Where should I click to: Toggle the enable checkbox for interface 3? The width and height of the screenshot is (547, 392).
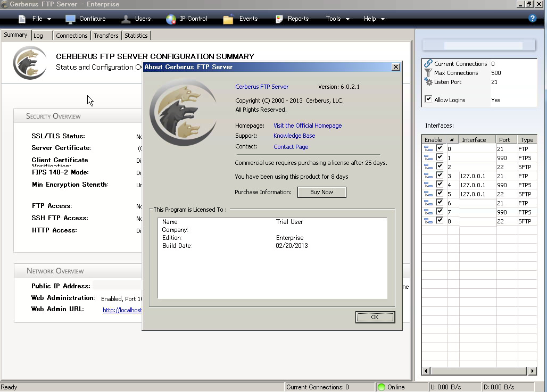click(439, 176)
